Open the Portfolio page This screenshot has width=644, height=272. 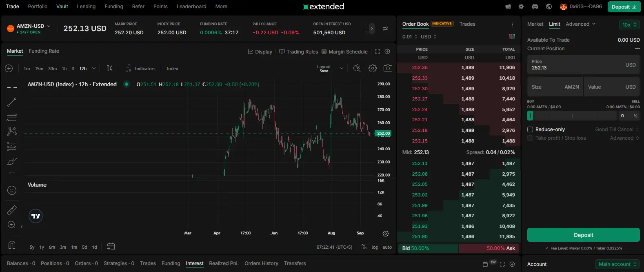click(x=38, y=7)
